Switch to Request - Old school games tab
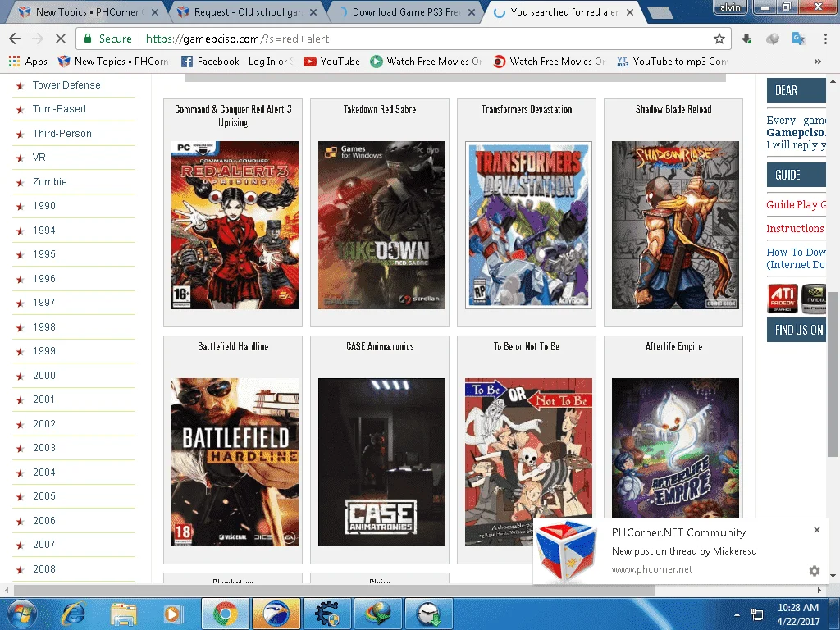Screen dimensions: 840x630 coord(246,11)
